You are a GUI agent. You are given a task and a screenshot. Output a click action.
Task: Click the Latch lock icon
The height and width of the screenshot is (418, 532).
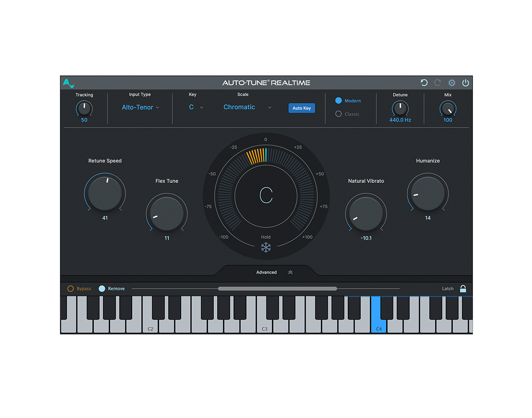tap(463, 288)
